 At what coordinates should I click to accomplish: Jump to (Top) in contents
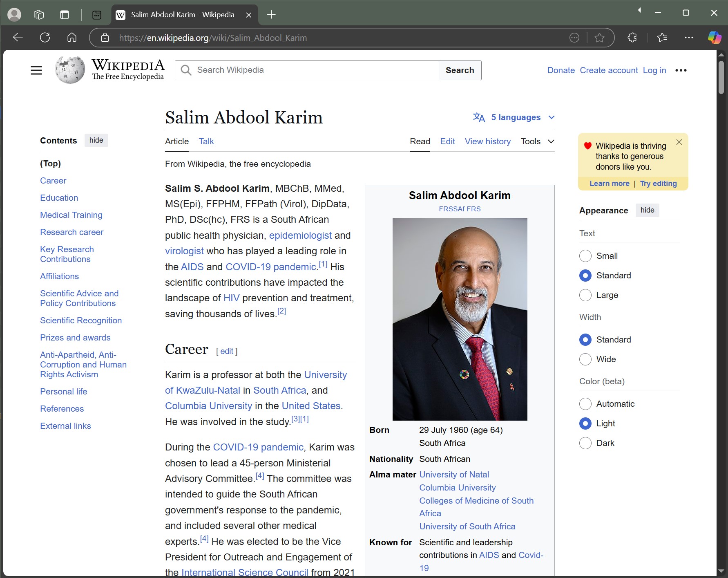pyautogui.click(x=50, y=164)
